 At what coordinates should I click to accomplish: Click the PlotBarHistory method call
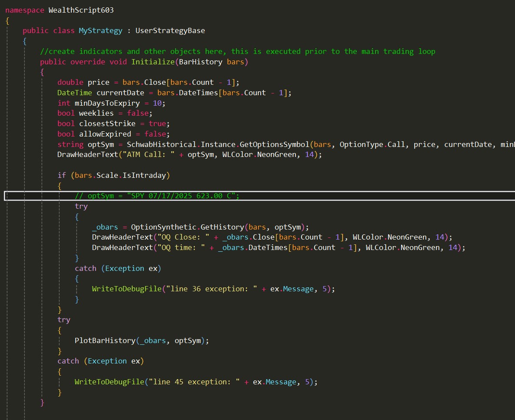105,340
